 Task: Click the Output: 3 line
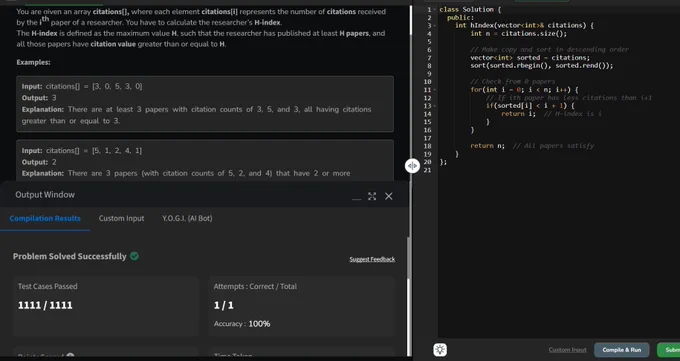click(39, 98)
